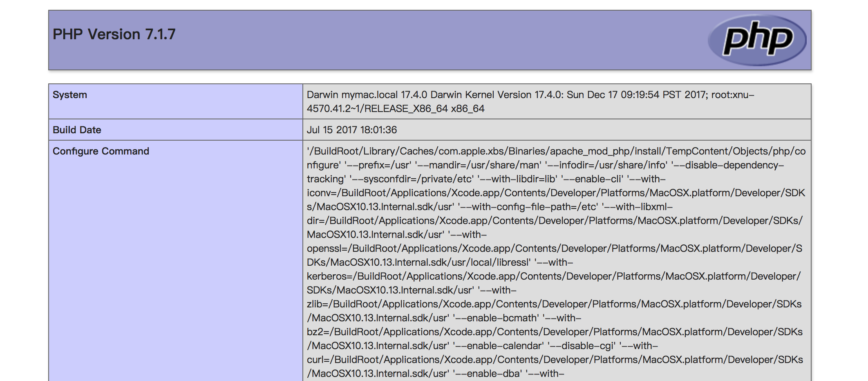The image size is (868, 381).
Task: Click the line containing '--enable-dba'
Action: [436, 374]
